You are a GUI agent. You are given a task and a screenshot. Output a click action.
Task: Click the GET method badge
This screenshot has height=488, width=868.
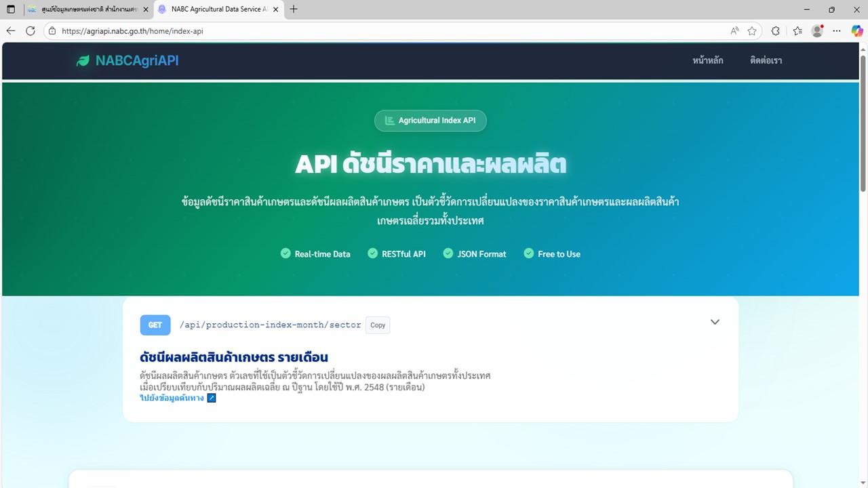pos(155,325)
